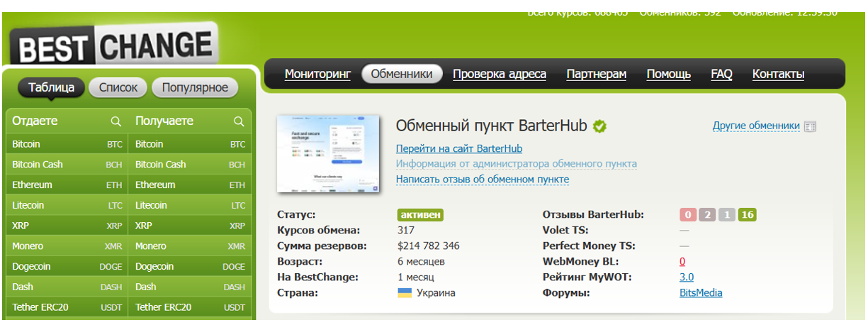This screenshot has height=325, width=868.
Task: Click the BarterHub site preview thumbnail
Action: click(328, 154)
